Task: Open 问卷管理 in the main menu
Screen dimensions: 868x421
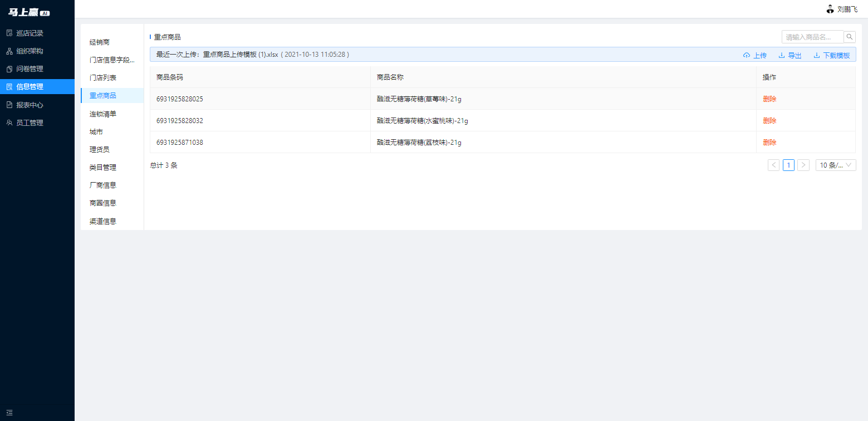Action: click(x=37, y=69)
